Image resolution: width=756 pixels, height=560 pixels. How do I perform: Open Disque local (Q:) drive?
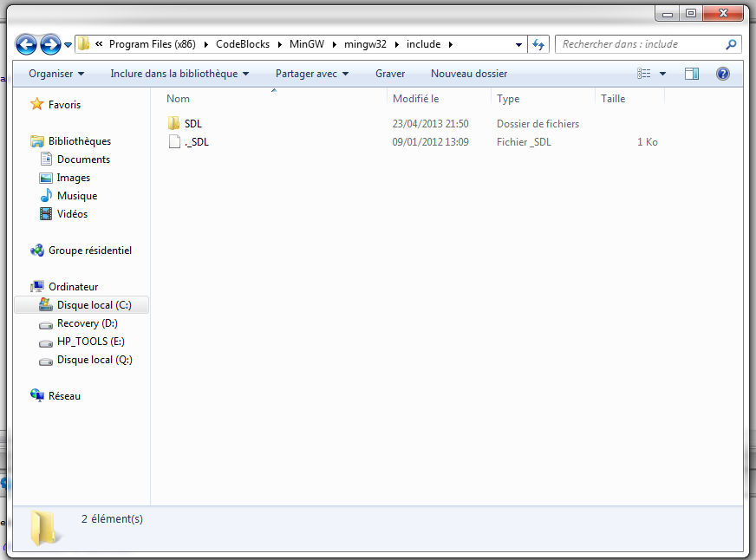pos(94,360)
